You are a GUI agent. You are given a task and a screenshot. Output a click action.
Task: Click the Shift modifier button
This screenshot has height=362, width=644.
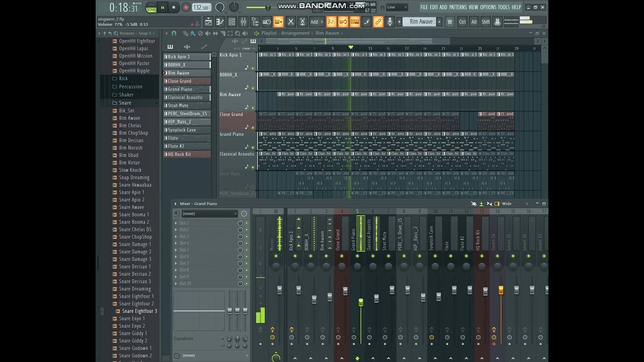(486, 22)
